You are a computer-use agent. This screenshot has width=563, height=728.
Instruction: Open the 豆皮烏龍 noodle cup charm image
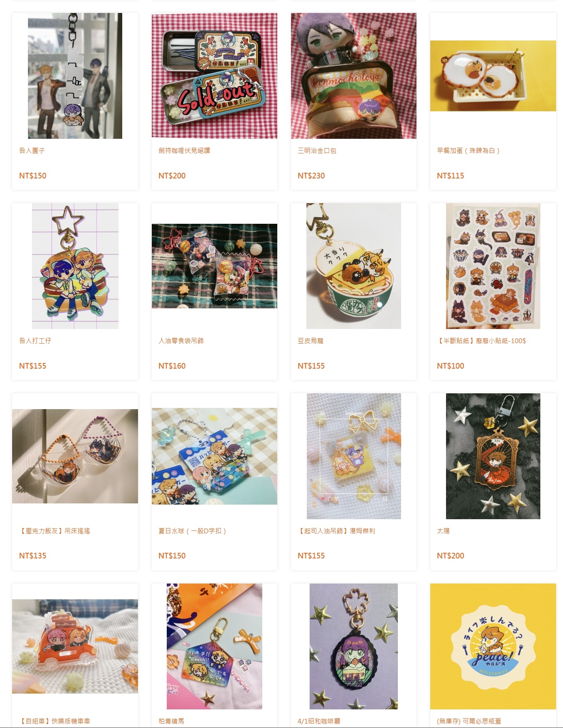click(x=353, y=266)
